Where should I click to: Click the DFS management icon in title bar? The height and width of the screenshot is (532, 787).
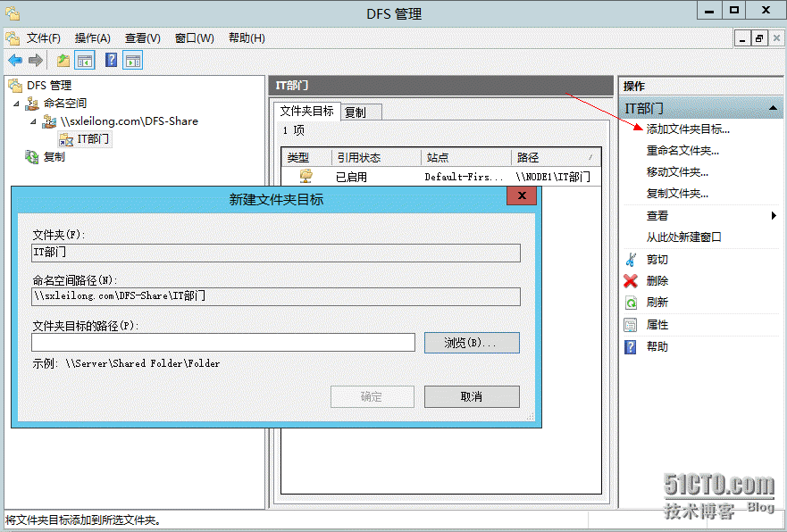13,13
